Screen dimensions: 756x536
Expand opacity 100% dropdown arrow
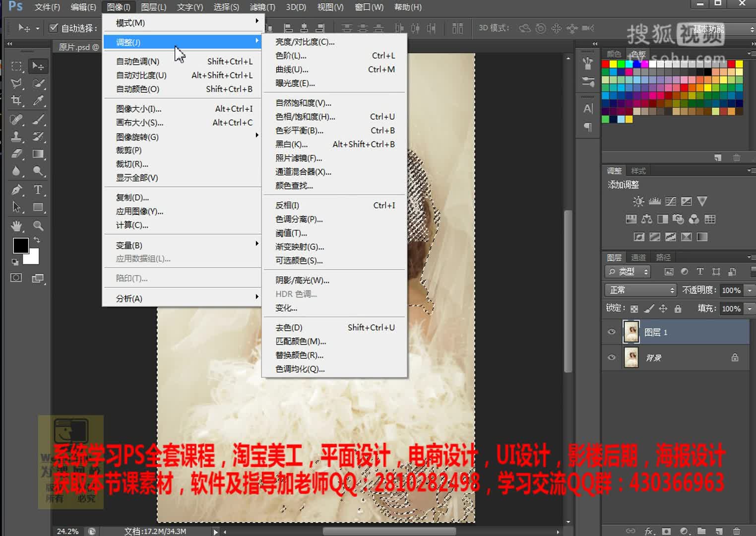pyautogui.click(x=750, y=290)
